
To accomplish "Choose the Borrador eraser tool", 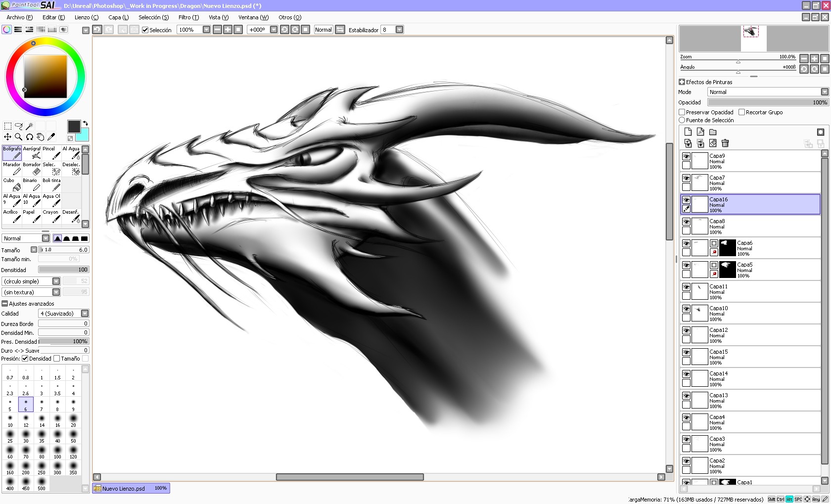I will point(32,169).
